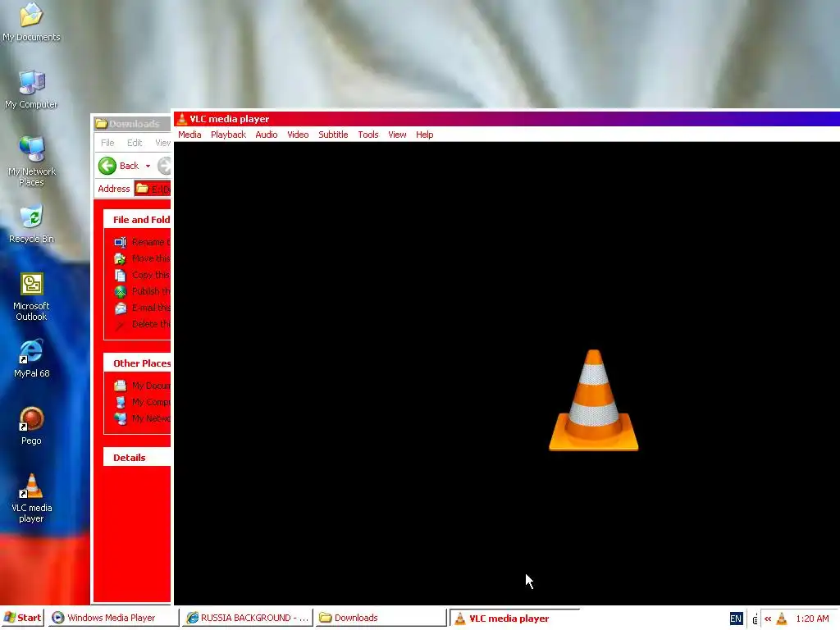Expand hidden tray icons chevron
The image size is (840, 630).
point(768,619)
